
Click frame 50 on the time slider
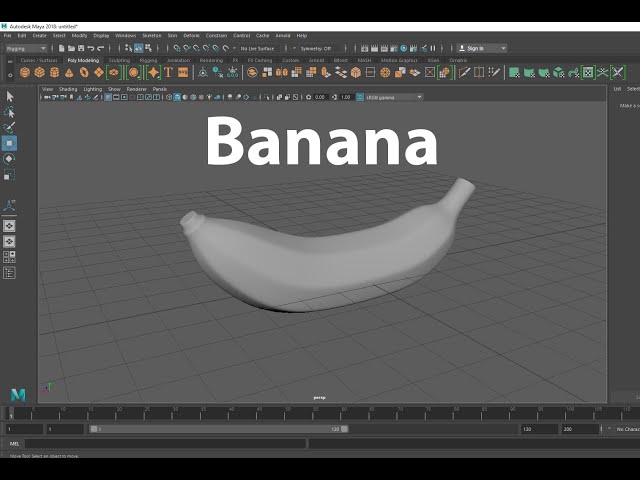point(287,413)
